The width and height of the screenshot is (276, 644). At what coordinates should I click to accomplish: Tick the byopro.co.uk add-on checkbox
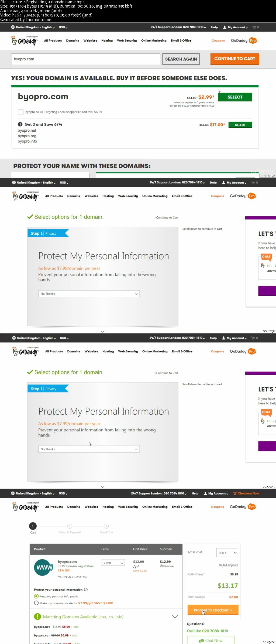pyautogui.click(x=20, y=112)
